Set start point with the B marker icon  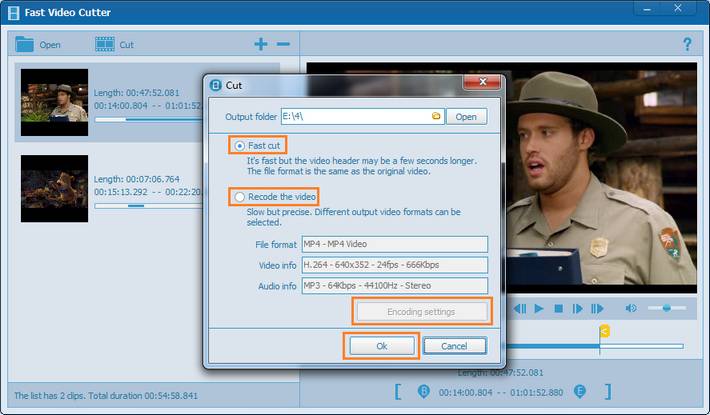coord(423,391)
